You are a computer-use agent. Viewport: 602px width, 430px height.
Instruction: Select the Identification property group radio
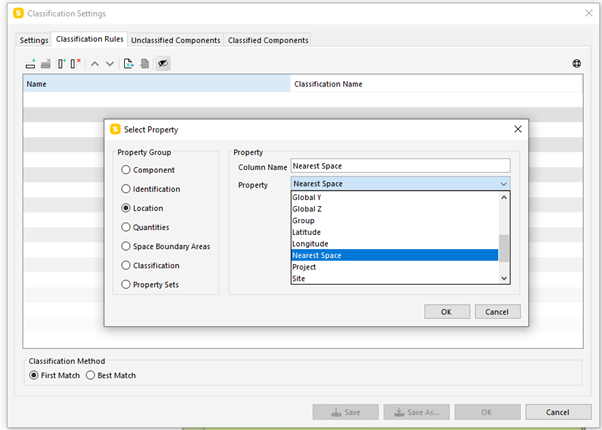click(126, 189)
